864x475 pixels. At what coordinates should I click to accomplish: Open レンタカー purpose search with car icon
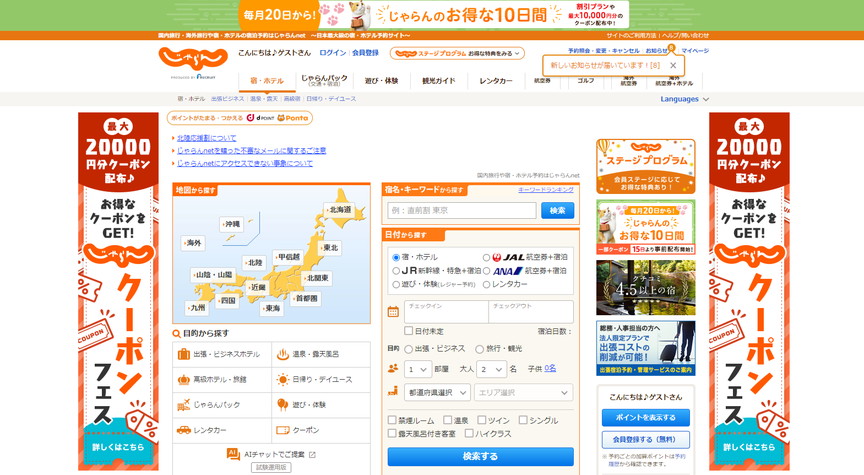222,430
